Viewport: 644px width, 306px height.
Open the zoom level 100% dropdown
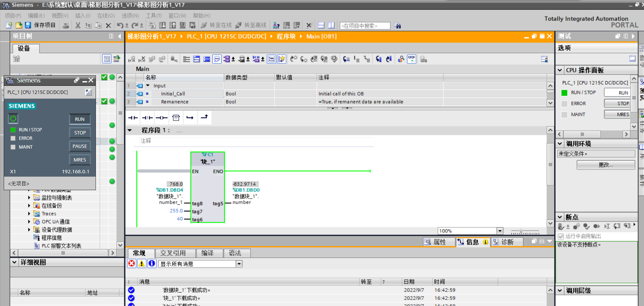coord(500,231)
